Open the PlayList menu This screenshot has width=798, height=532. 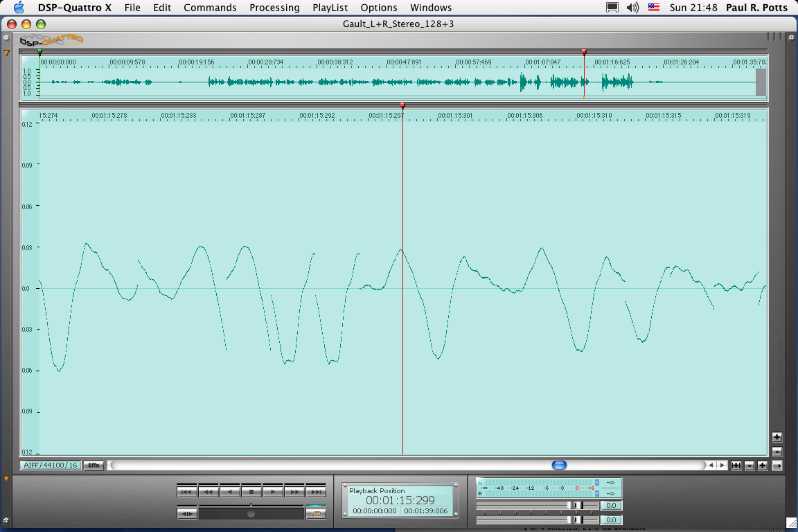click(x=330, y=8)
